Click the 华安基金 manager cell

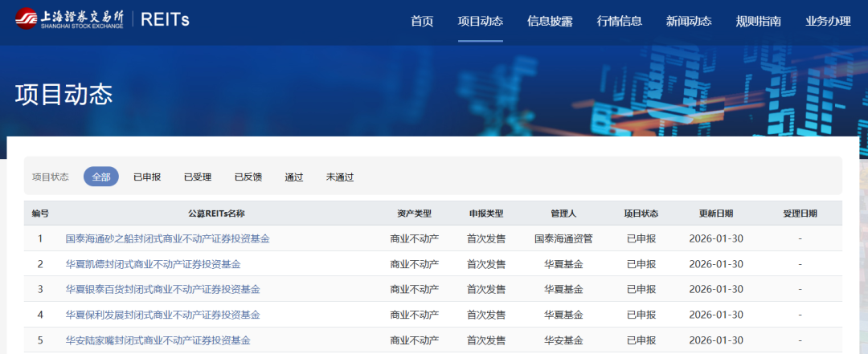point(563,340)
